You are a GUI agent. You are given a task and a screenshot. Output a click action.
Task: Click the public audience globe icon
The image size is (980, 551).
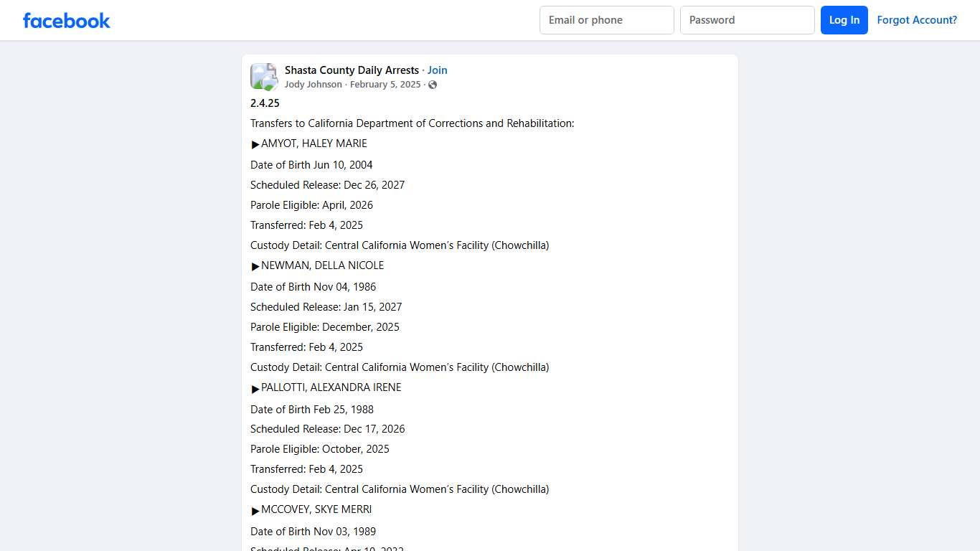click(x=433, y=84)
